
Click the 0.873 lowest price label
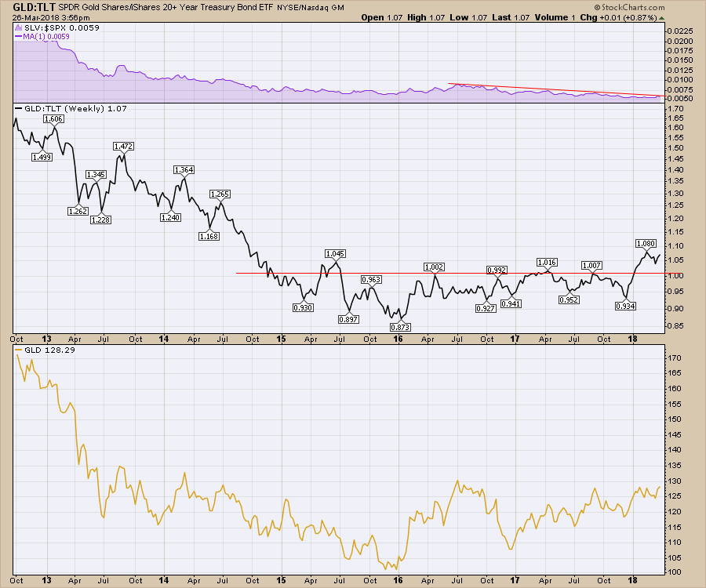click(x=400, y=328)
